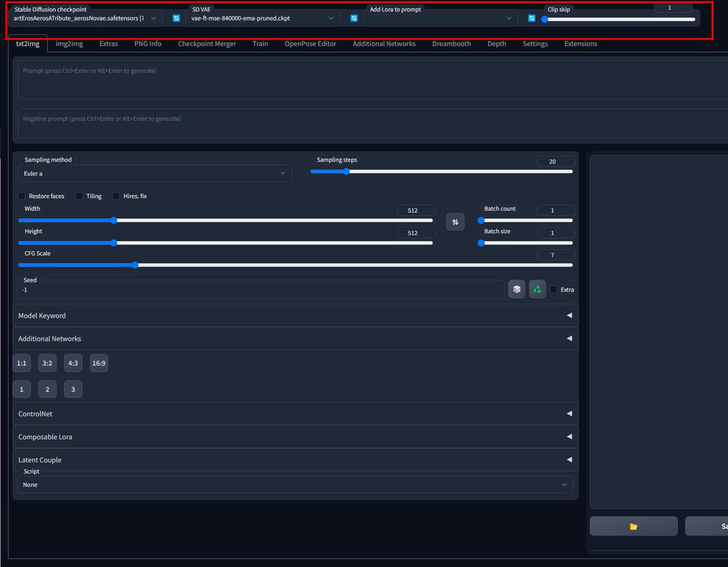Open PNG Info tab
The image size is (728, 567).
[x=147, y=44]
